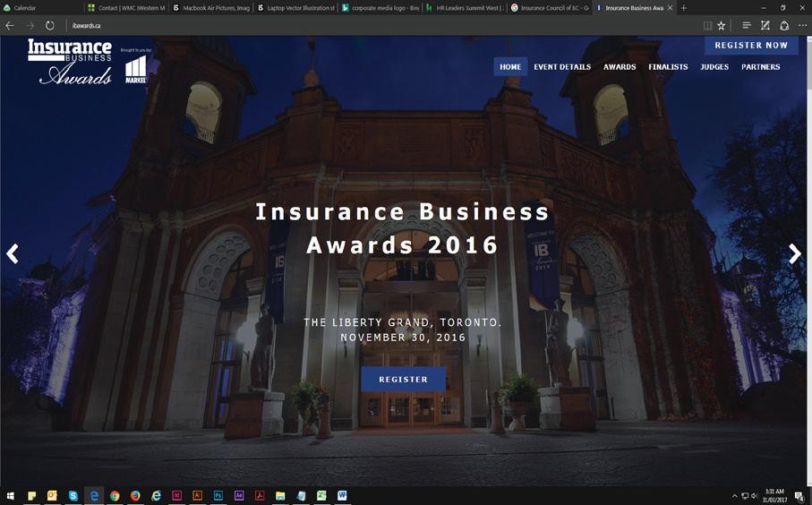812x505 pixels.
Task: Open Adobe Illustrator from the taskbar
Action: click(197, 496)
